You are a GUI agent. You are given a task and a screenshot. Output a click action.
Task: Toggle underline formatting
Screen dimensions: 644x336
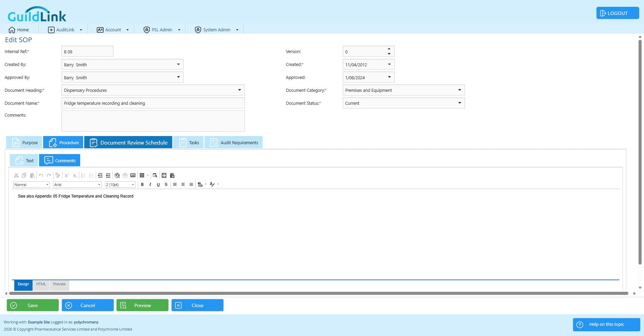(158, 184)
